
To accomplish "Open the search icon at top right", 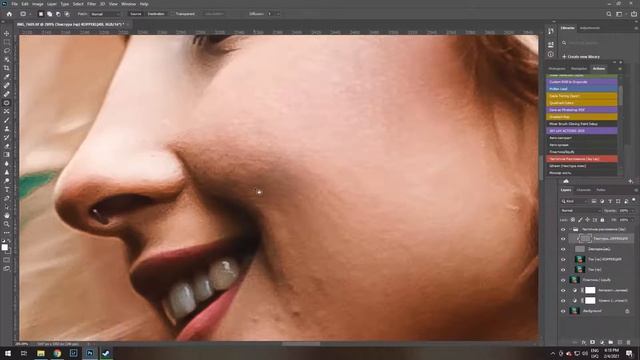I will click(x=609, y=14).
